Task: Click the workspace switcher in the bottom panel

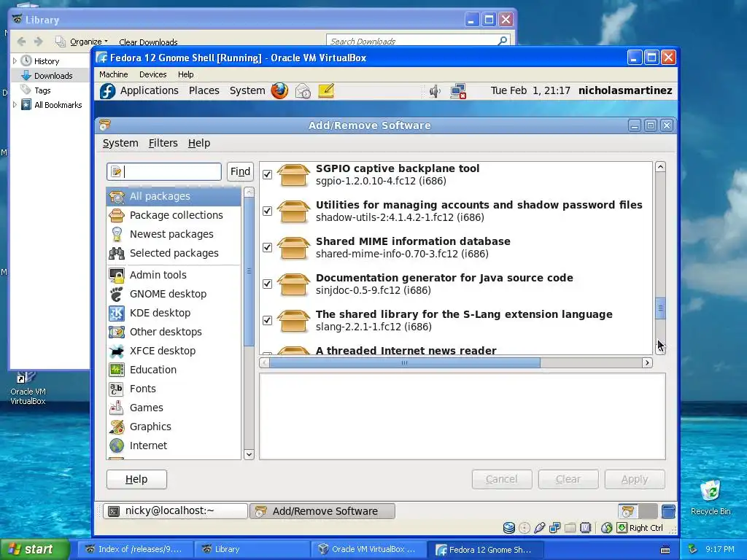Action: tap(638, 511)
